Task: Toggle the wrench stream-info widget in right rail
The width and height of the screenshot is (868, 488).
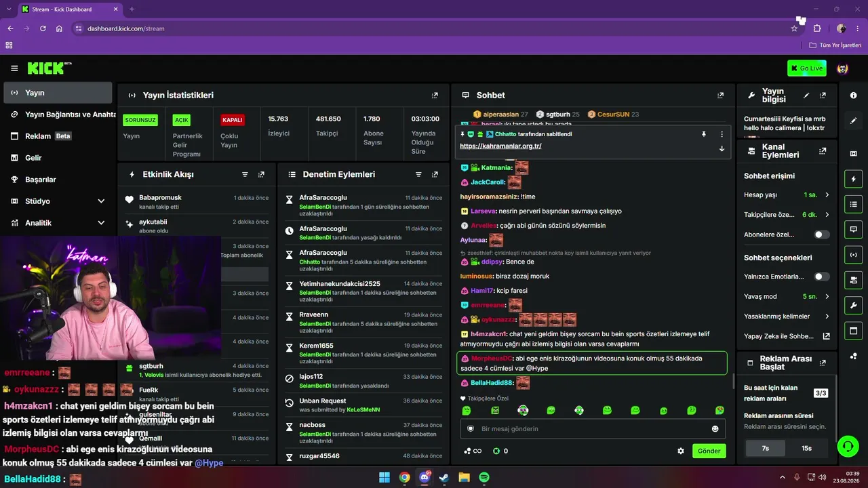Action: (x=853, y=305)
